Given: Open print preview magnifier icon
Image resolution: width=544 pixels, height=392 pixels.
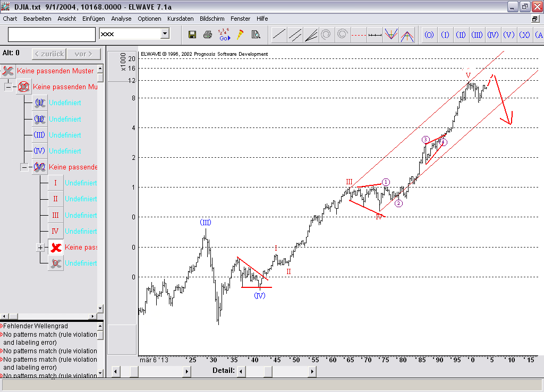Looking at the screenshot, I should pos(256,35).
